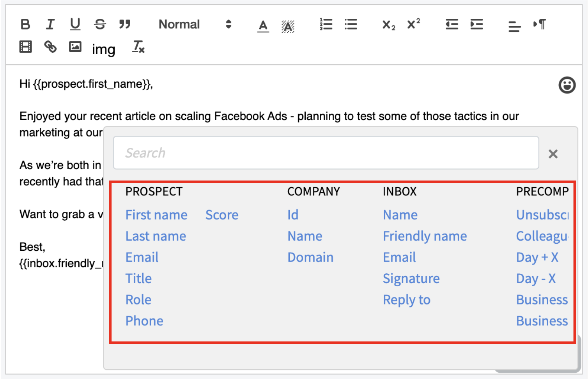Toggle italic formatting

coord(50,24)
